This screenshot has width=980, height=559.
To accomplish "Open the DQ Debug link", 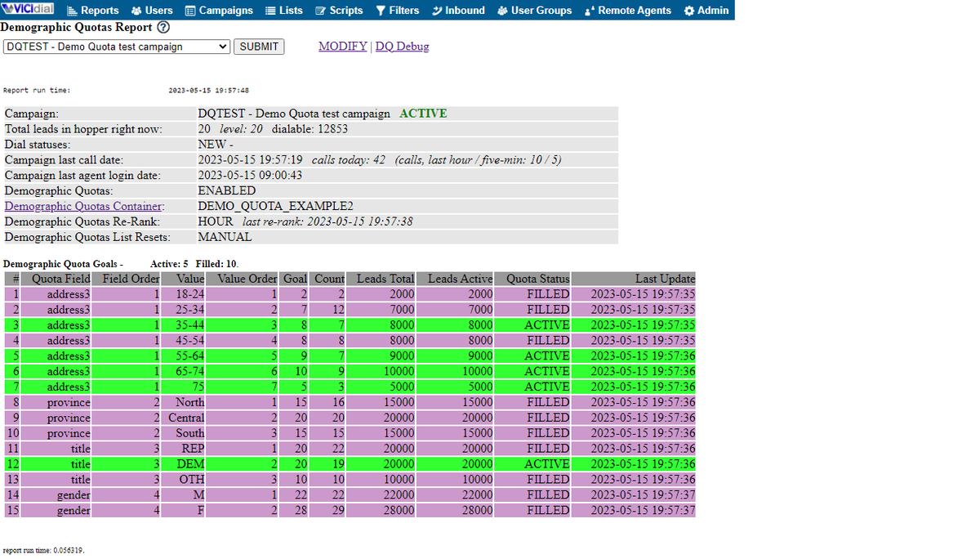I will (402, 47).
